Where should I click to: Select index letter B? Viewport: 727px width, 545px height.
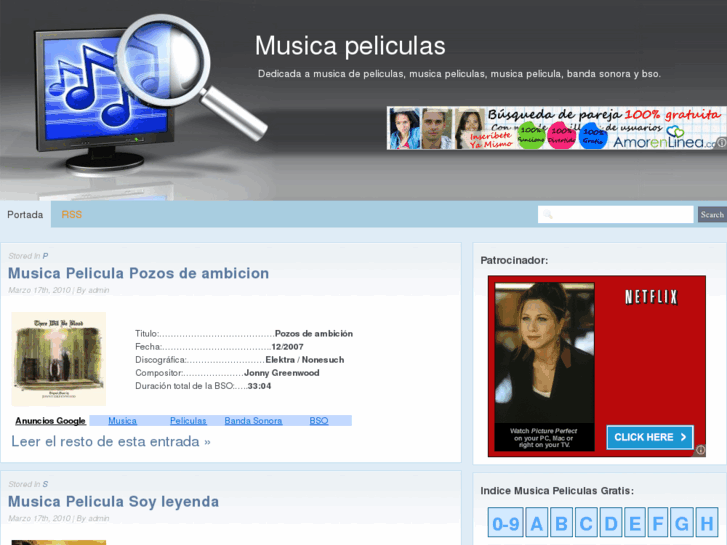pyautogui.click(x=561, y=523)
